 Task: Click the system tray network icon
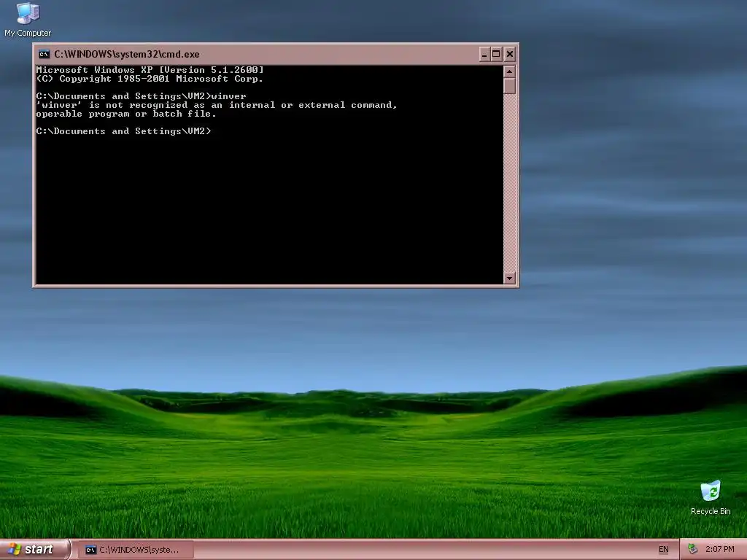[692, 550]
